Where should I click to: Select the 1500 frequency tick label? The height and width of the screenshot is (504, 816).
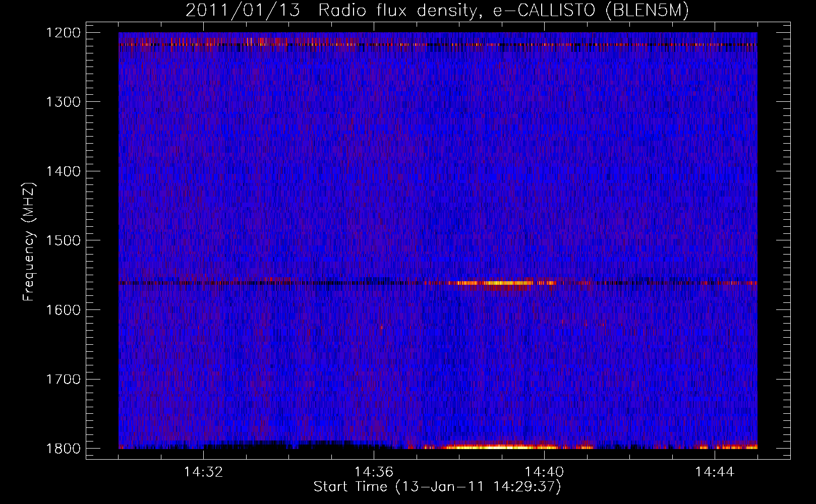(63, 240)
